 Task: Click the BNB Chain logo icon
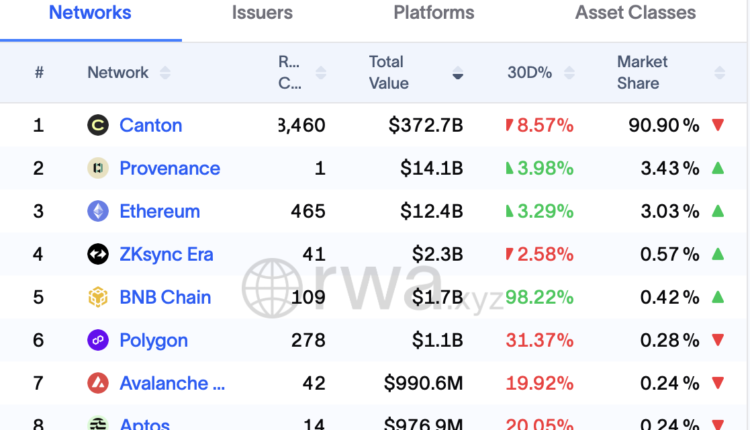click(98, 298)
